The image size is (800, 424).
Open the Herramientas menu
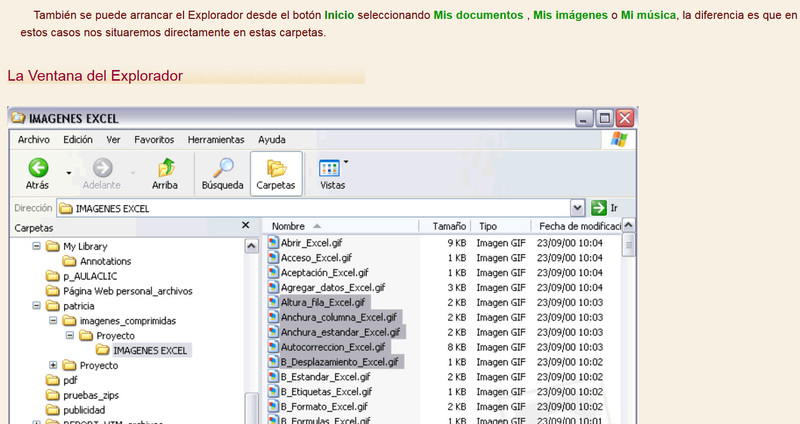pos(216,140)
